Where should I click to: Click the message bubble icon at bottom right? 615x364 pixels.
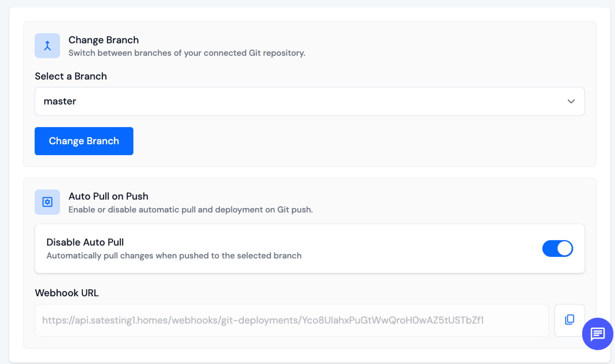click(x=597, y=334)
